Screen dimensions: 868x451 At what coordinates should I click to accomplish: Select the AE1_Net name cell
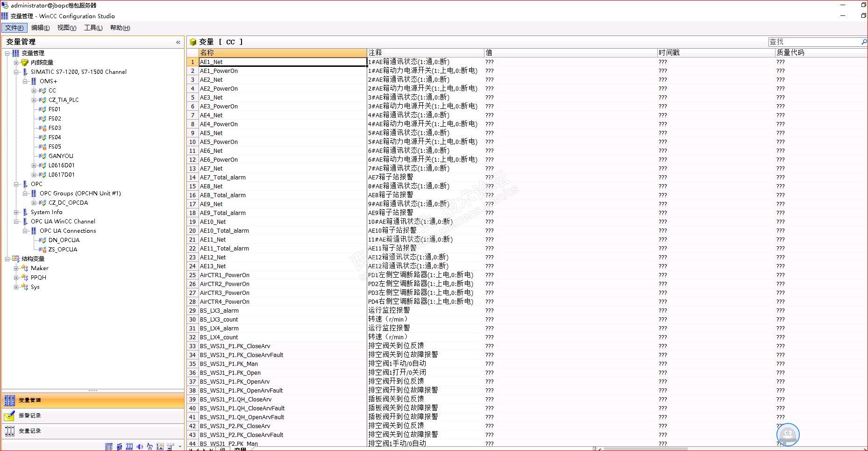point(283,62)
